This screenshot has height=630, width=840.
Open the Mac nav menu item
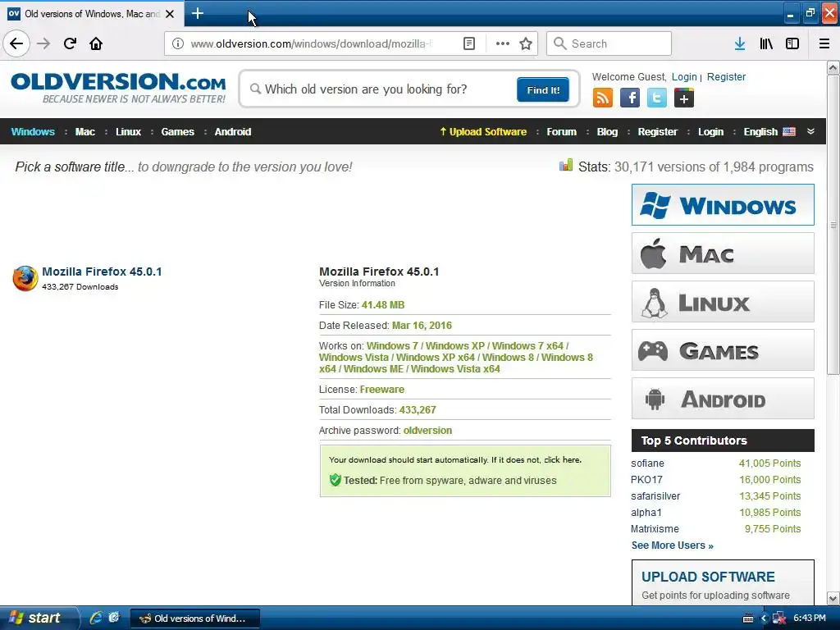84,132
